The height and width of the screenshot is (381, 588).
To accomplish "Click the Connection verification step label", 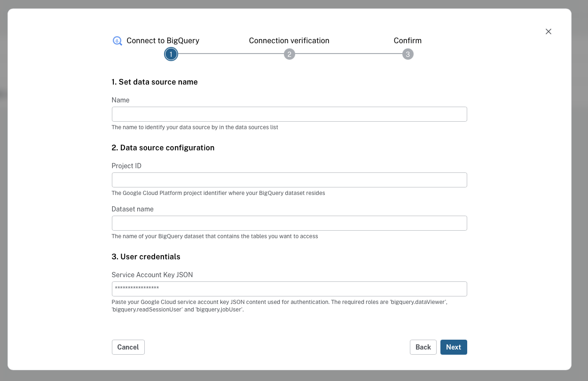I will [x=289, y=41].
